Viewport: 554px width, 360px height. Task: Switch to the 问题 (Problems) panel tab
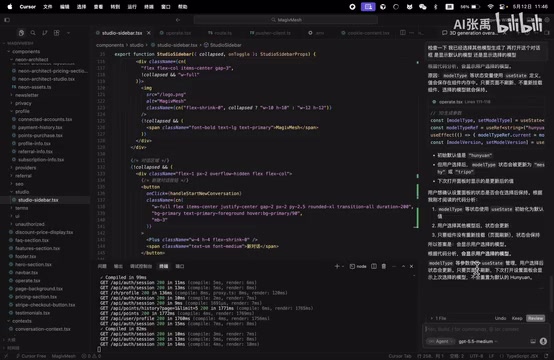point(102,266)
